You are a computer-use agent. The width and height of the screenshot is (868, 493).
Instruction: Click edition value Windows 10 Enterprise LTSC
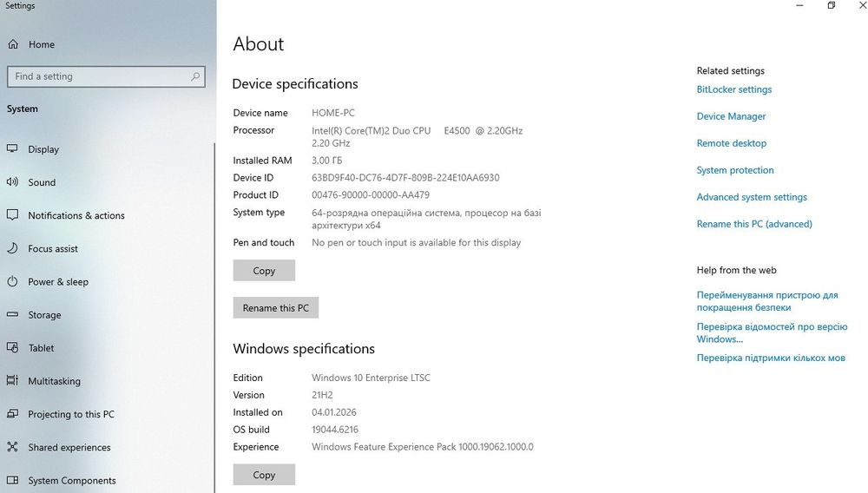click(371, 378)
